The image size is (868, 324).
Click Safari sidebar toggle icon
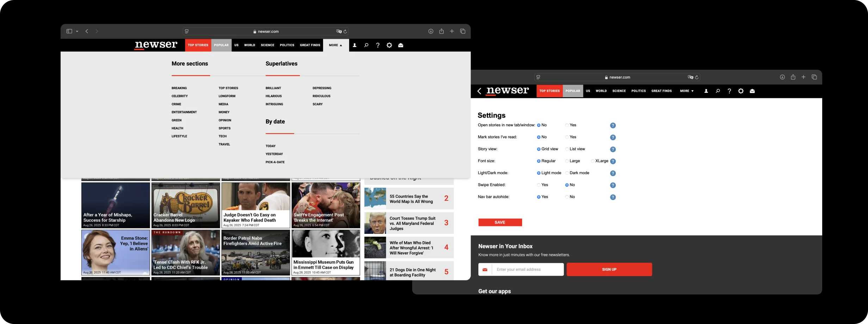69,31
